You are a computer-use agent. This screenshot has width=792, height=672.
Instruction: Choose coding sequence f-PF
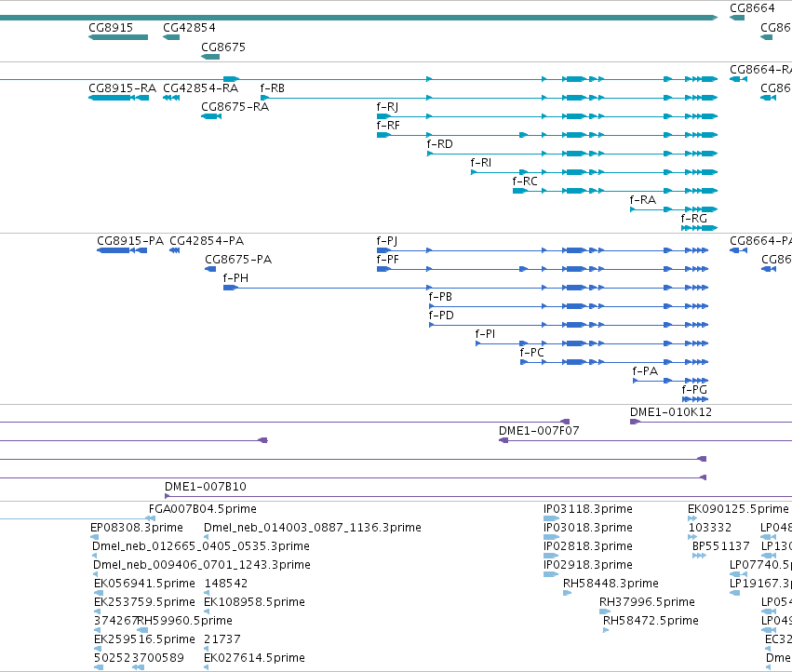click(x=543, y=269)
